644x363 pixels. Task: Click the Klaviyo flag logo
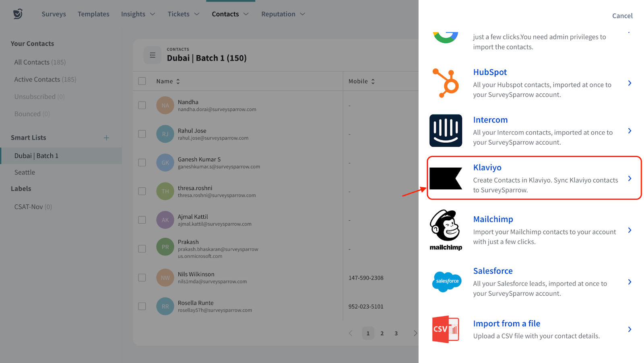coord(446,178)
